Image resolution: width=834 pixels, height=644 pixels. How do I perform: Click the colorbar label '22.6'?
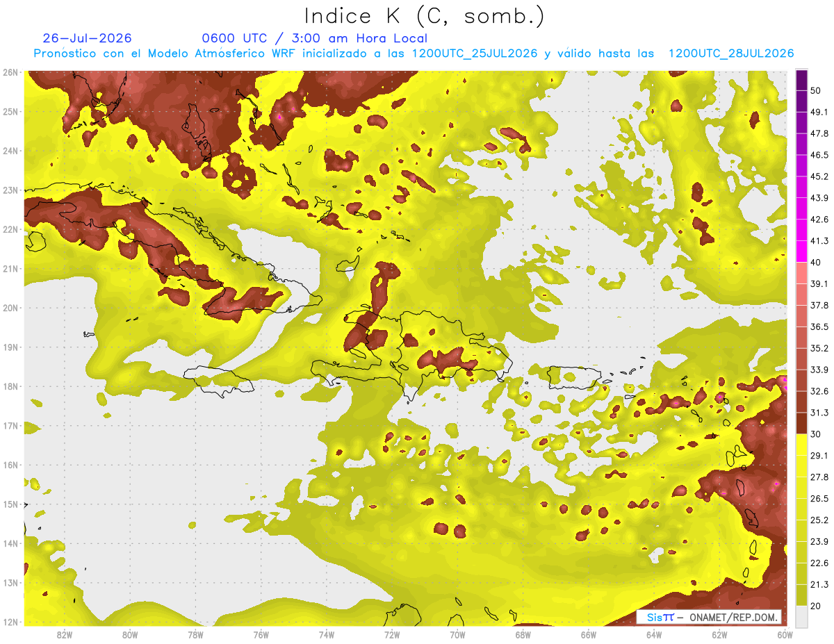pos(819,563)
